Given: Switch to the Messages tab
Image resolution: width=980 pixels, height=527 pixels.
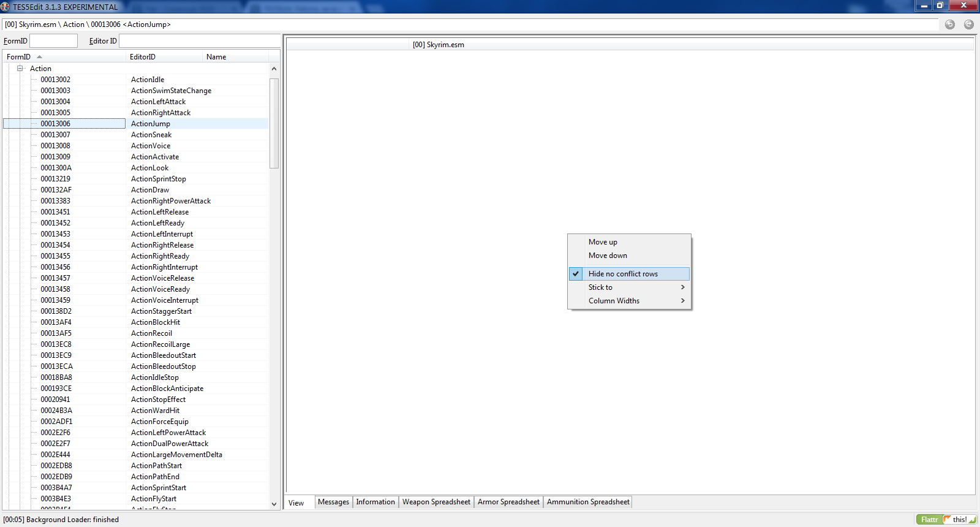Looking at the screenshot, I should pos(333,502).
